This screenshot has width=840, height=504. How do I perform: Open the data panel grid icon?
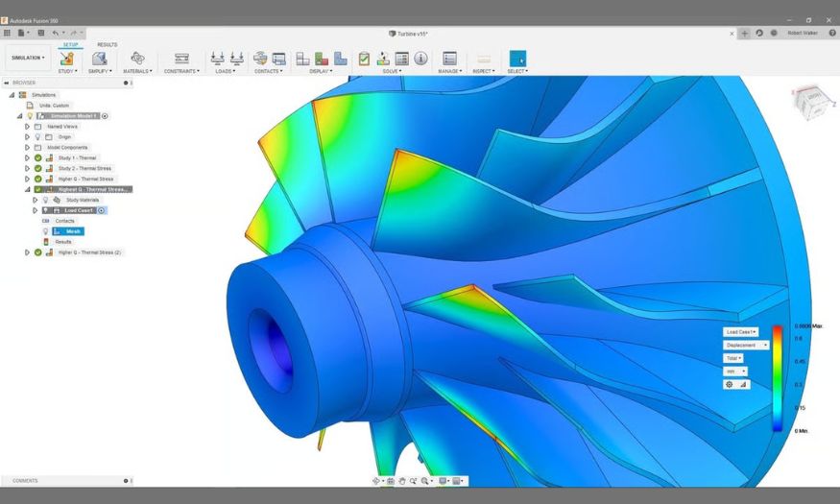pos(7,34)
